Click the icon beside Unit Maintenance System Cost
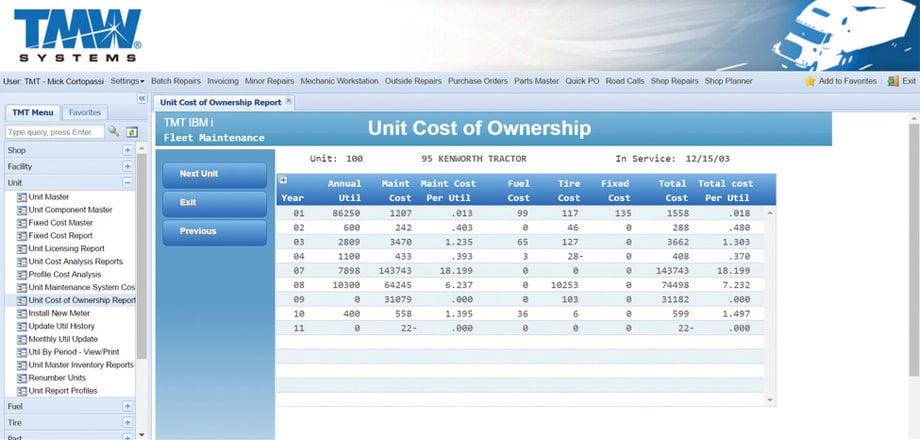 tap(22, 287)
